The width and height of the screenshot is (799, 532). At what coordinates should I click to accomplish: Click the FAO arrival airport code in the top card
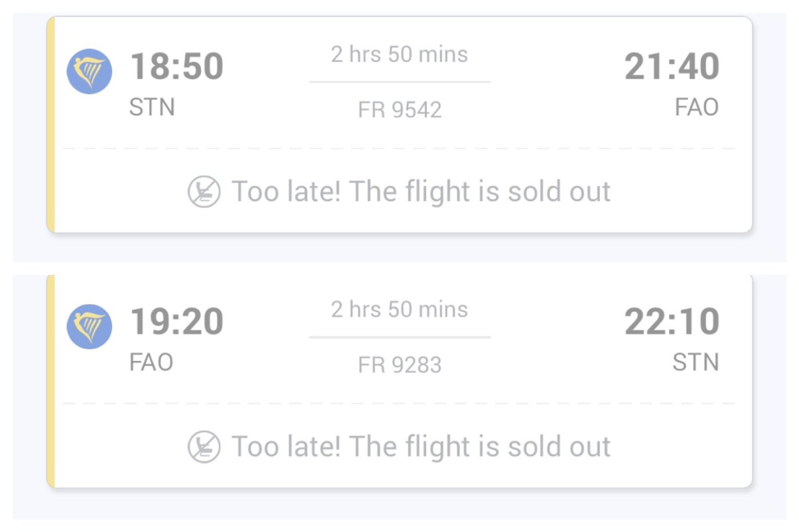696,107
